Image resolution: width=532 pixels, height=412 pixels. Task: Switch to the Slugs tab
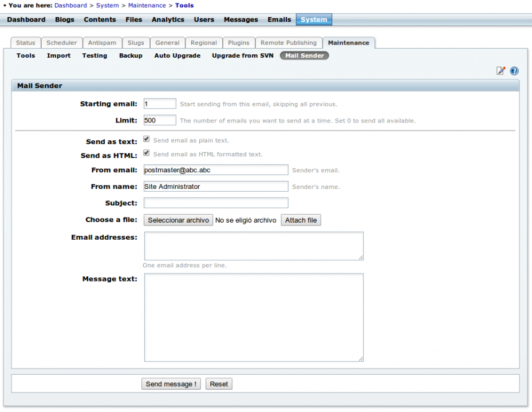point(136,43)
